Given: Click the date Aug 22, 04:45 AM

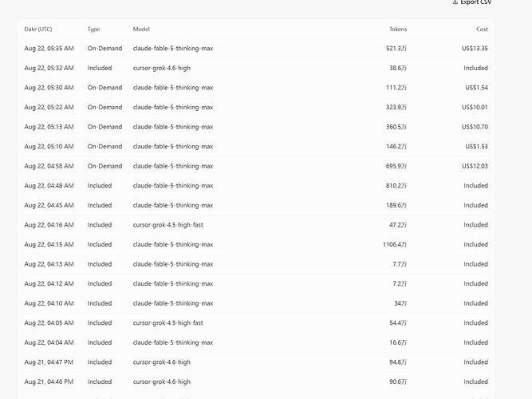Looking at the screenshot, I should click(x=49, y=205).
